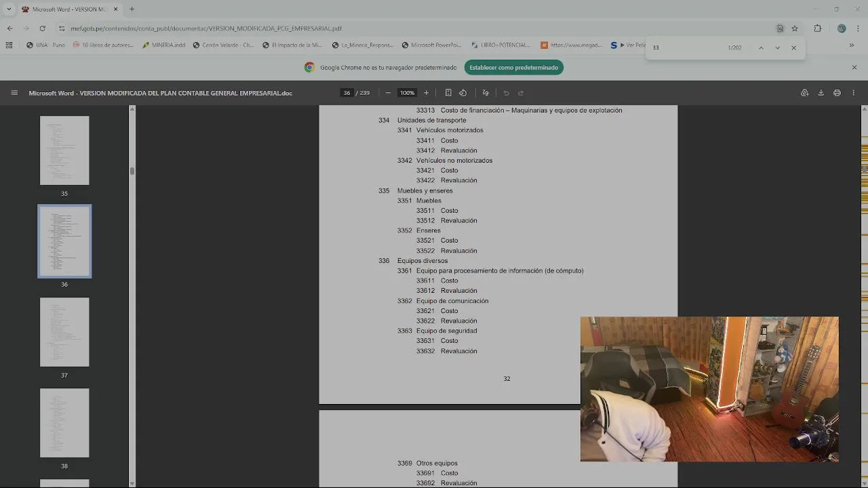Close the find bar
This screenshot has width=868, height=488.
coord(793,47)
